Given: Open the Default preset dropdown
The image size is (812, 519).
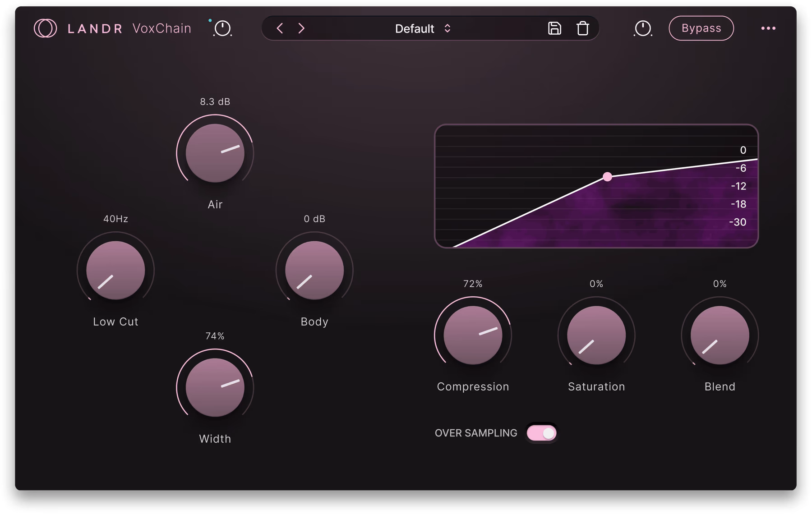Looking at the screenshot, I should pyautogui.click(x=423, y=29).
